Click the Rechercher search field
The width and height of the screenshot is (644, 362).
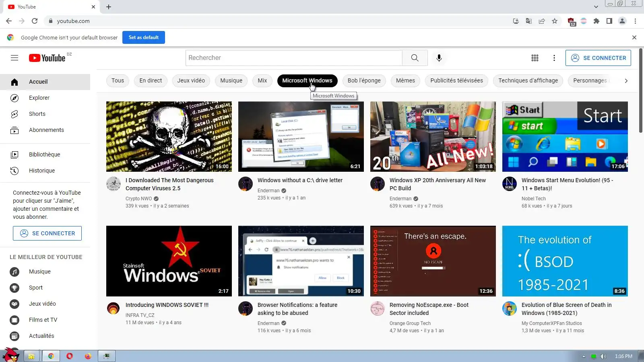tap(294, 58)
